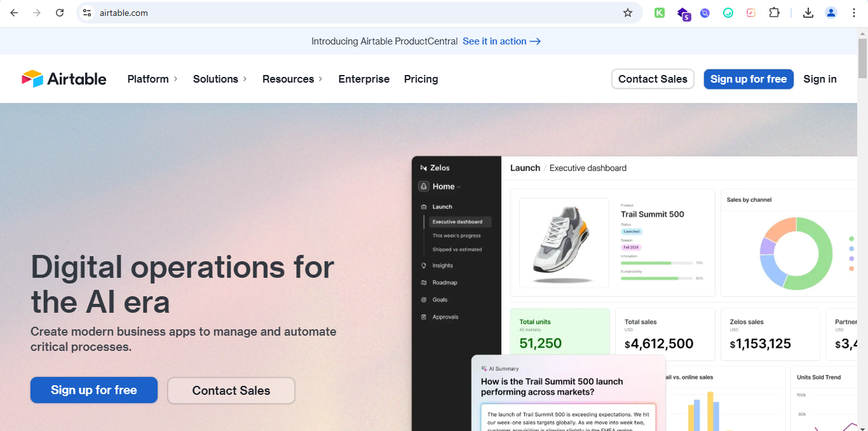Open Approvals in the sidebar
Image resolution: width=868 pixels, height=431 pixels.
[447, 317]
